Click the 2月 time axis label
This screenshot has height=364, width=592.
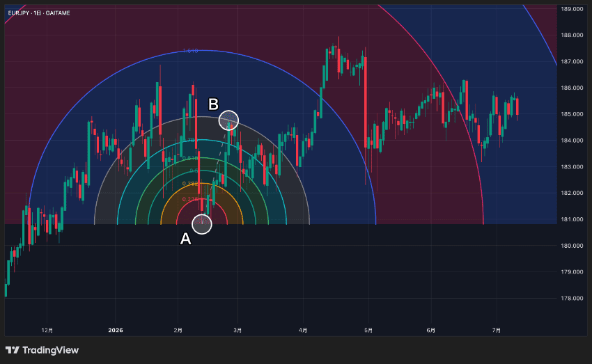point(178,330)
